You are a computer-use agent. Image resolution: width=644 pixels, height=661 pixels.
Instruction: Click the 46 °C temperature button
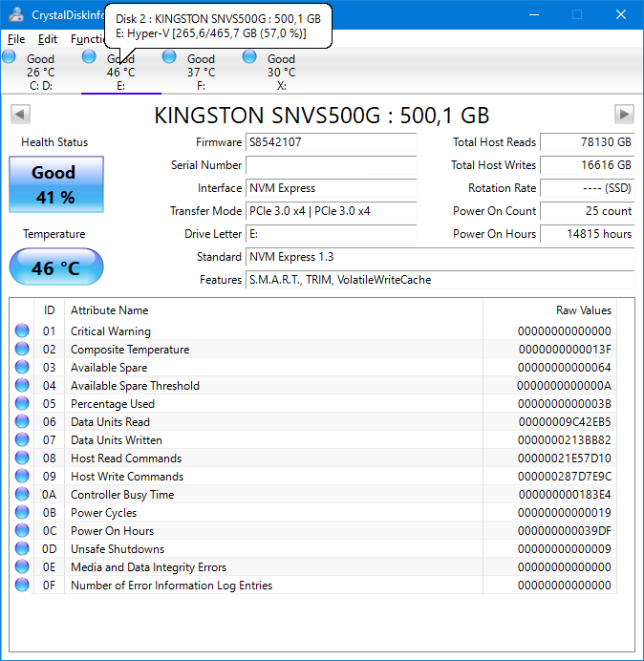(56, 267)
